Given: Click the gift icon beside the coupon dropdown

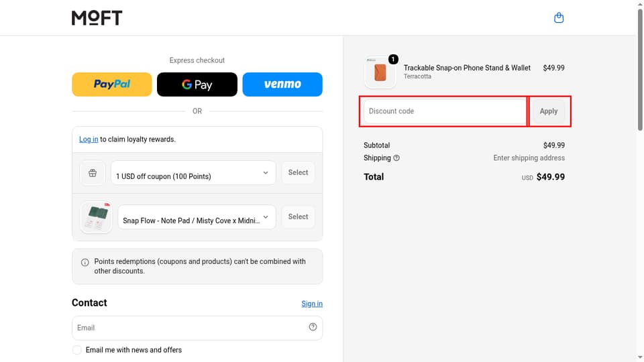Looking at the screenshot, I should (93, 173).
